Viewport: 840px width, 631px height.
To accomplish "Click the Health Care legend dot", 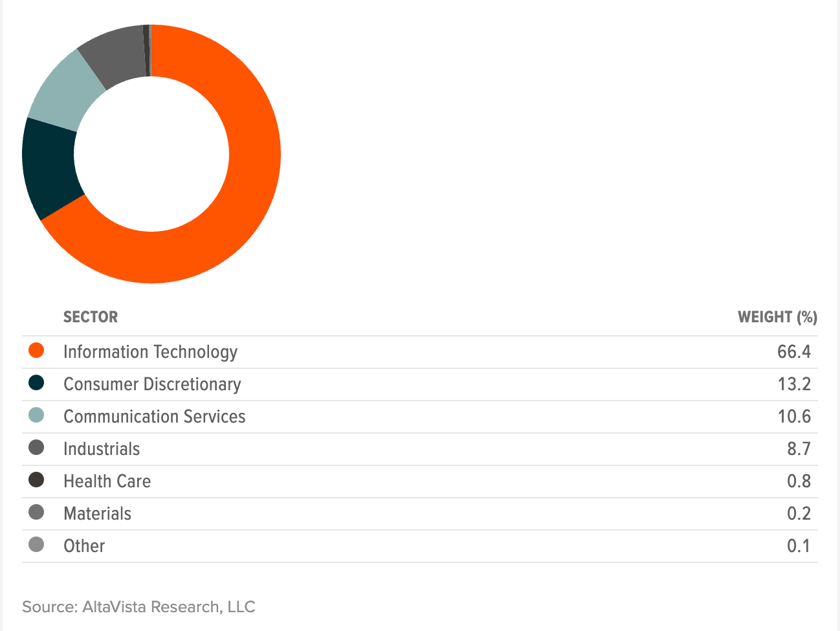I will point(36,480).
